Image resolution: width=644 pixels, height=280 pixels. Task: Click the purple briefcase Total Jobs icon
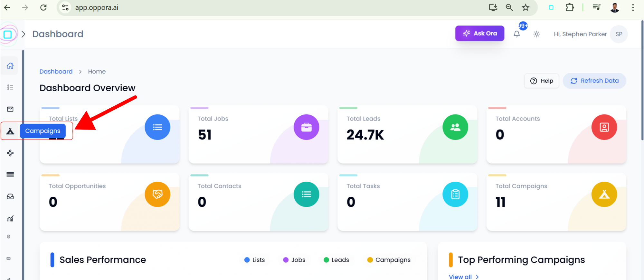coord(306,127)
